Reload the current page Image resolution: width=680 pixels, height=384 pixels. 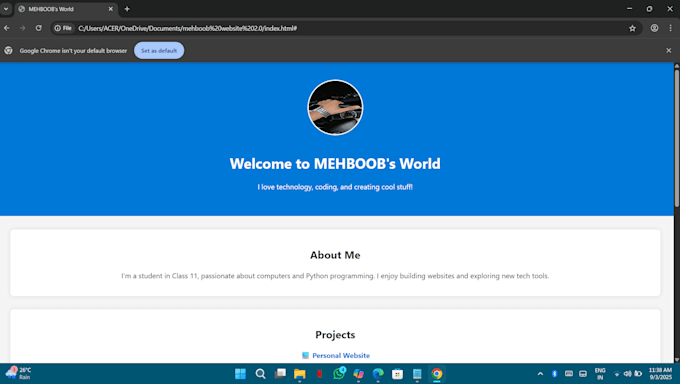point(39,28)
